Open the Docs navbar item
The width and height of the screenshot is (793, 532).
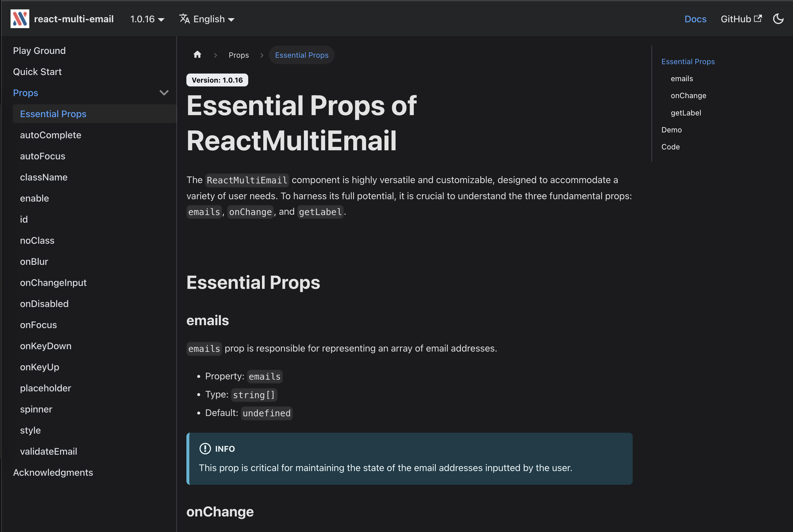(x=695, y=19)
